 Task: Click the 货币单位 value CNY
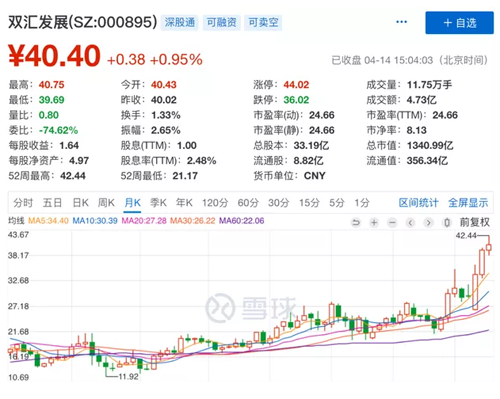(314, 176)
